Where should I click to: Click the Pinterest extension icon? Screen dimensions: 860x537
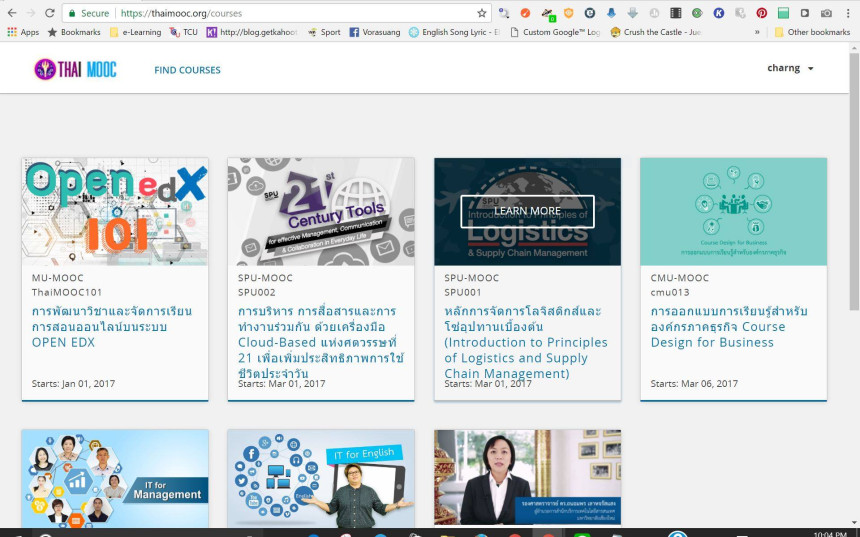pyautogui.click(x=761, y=13)
